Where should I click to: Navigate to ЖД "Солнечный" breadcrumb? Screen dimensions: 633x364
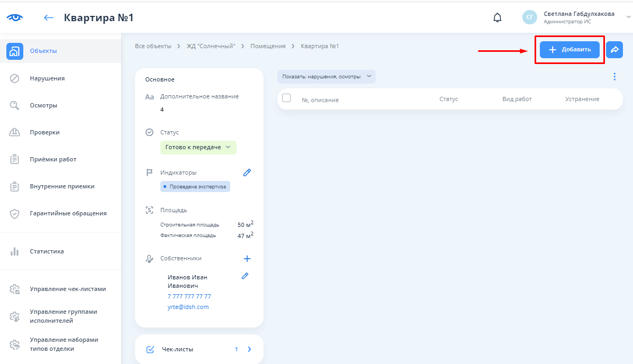[211, 46]
